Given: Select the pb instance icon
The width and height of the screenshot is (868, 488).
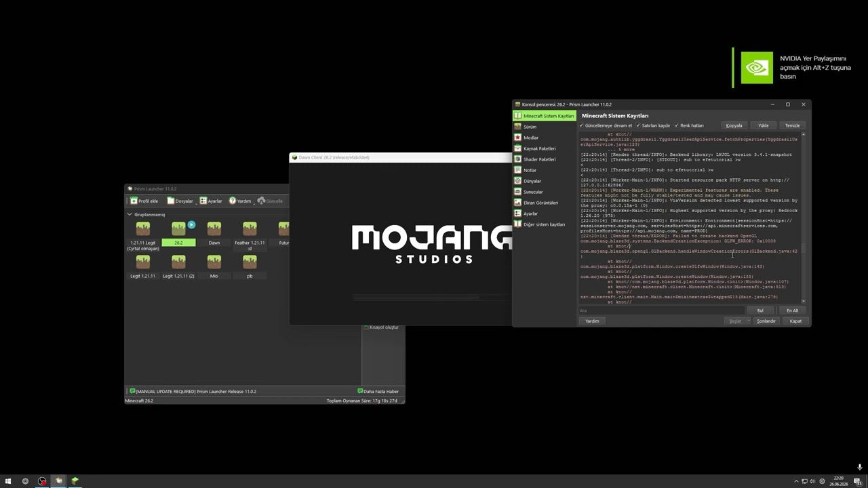Looking at the screenshot, I should [250, 262].
